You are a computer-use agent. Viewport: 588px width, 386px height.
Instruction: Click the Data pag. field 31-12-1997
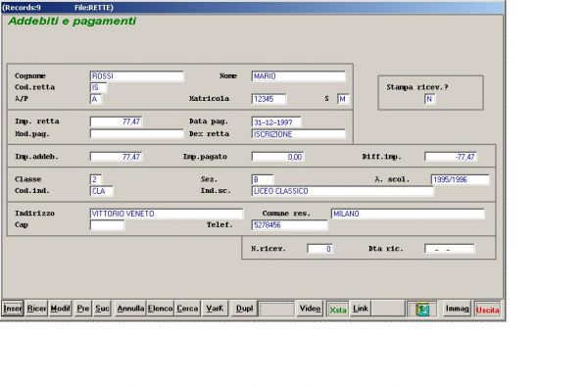click(276, 122)
